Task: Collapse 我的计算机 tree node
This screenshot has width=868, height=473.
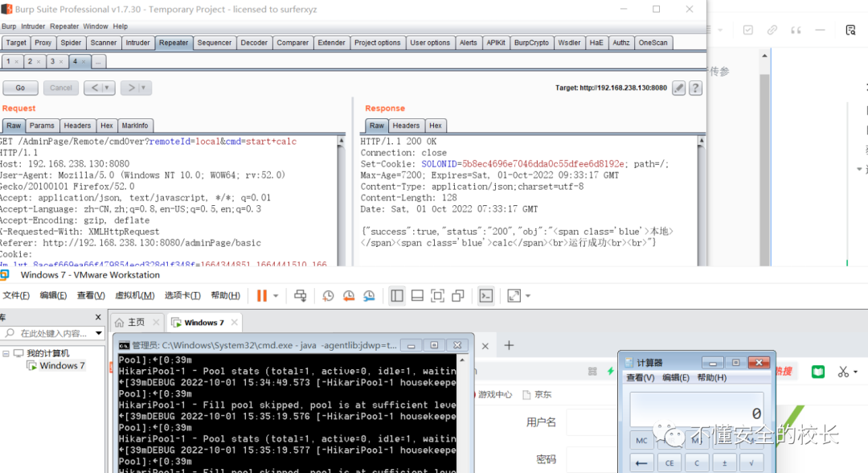Action: pos(6,353)
